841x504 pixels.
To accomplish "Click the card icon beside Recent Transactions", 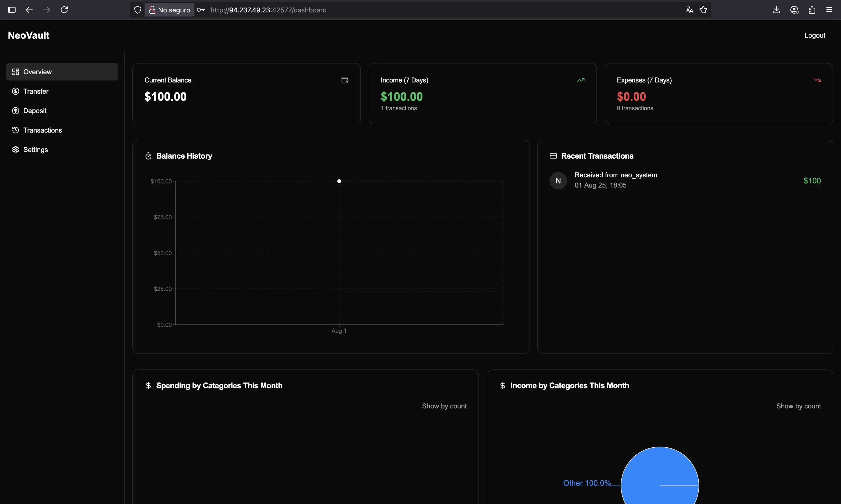I will pyautogui.click(x=553, y=156).
